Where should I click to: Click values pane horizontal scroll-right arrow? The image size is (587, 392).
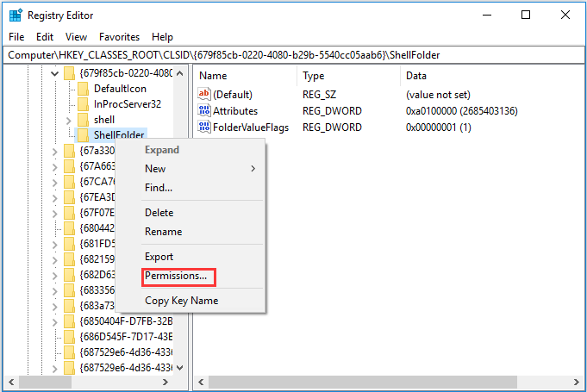[576, 382]
